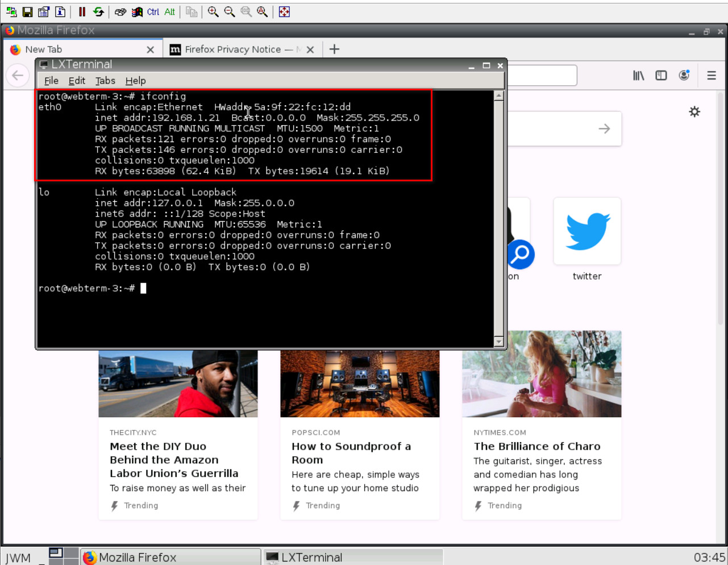Open the Firefox Account profile icon
The image size is (728, 565).
click(684, 74)
